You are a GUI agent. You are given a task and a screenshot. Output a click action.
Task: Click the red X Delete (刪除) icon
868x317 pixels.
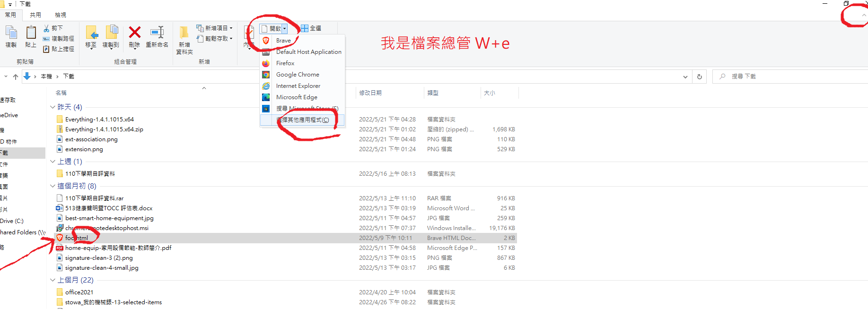pyautogui.click(x=135, y=33)
